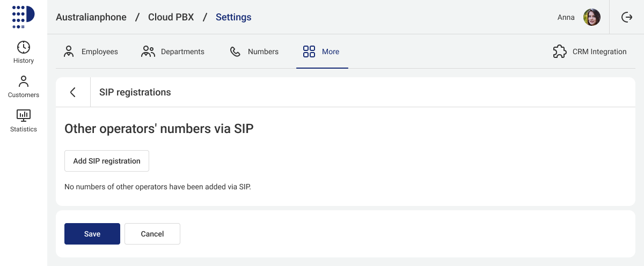Switch to the Employees tab
The width and height of the screenshot is (644, 266).
(x=91, y=51)
